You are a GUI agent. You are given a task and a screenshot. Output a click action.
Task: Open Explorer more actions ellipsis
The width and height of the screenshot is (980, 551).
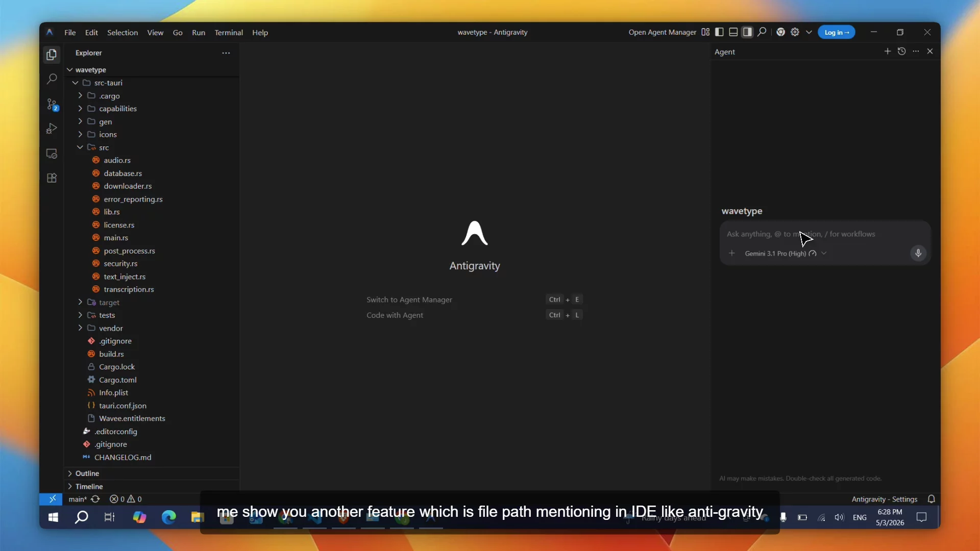click(226, 53)
